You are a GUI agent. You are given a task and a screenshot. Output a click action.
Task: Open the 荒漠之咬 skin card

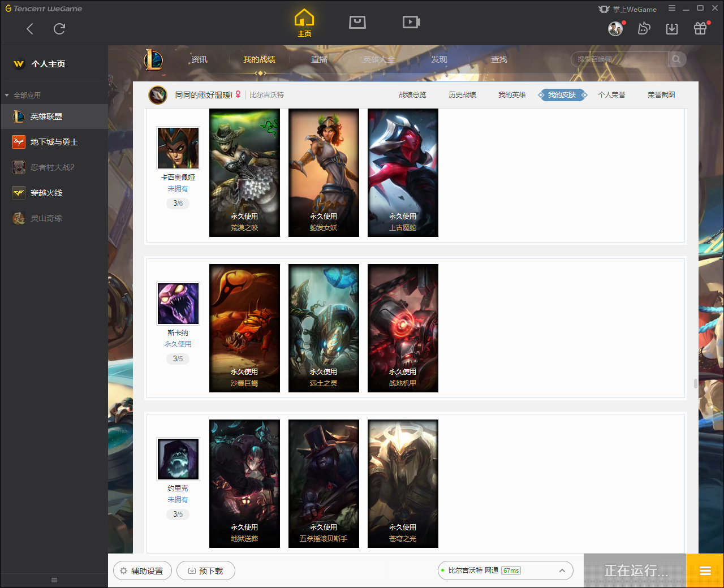(244, 172)
